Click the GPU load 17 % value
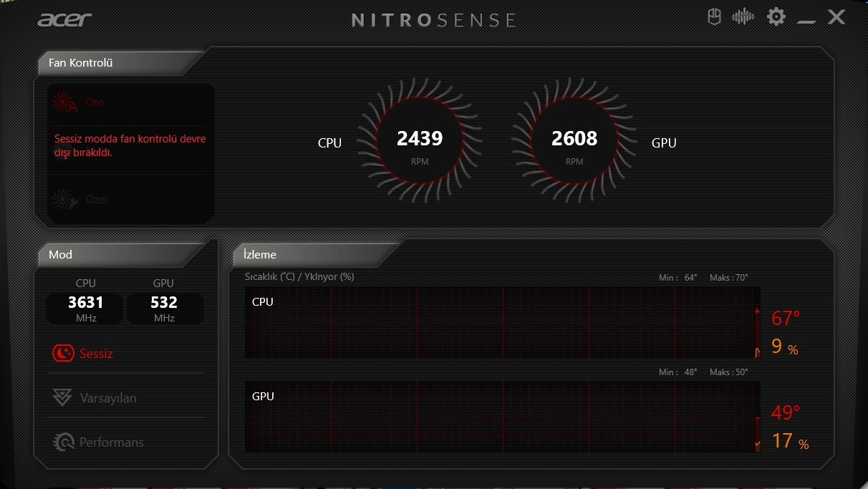 click(x=790, y=441)
